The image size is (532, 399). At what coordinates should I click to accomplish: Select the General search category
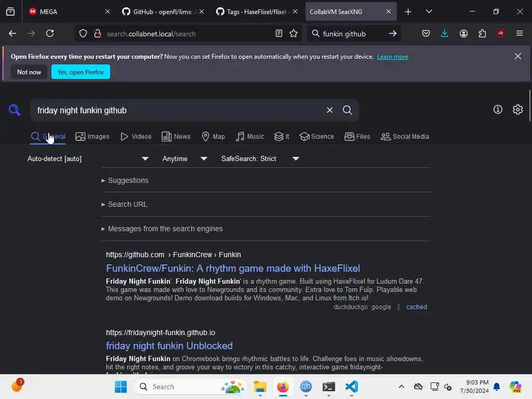point(48,137)
